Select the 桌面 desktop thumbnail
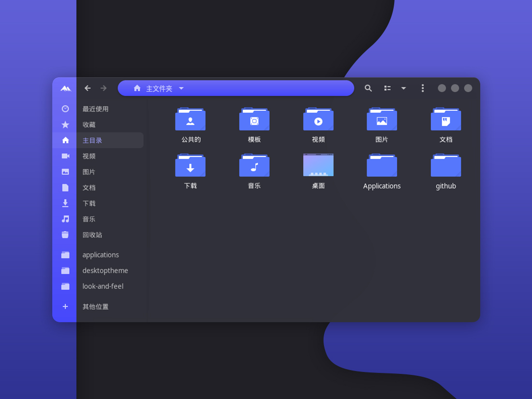Viewport: 532px width, 399px height. tap(318, 165)
